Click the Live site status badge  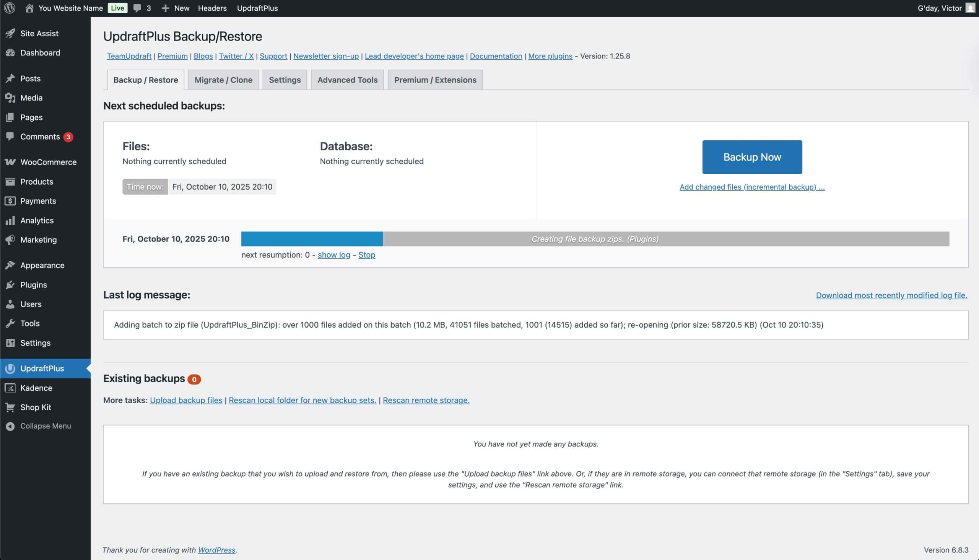point(117,8)
